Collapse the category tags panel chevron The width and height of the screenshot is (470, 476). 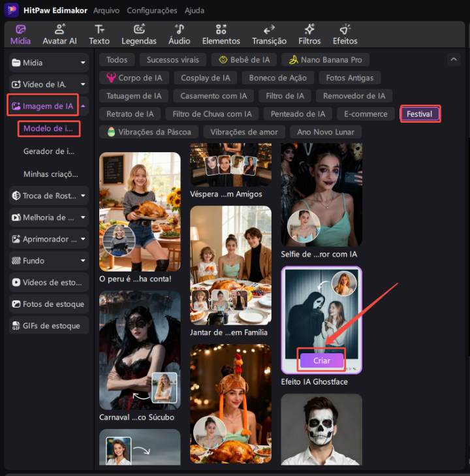click(x=454, y=59)
